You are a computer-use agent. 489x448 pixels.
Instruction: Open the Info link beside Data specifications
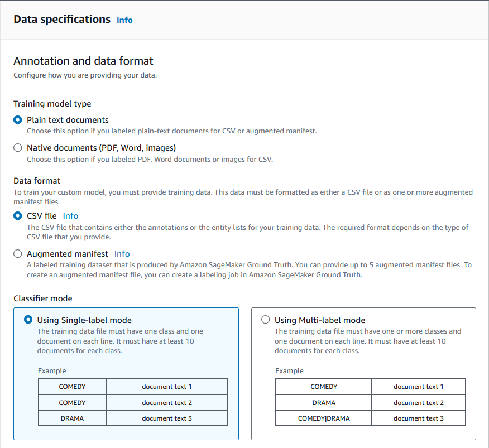124,20
